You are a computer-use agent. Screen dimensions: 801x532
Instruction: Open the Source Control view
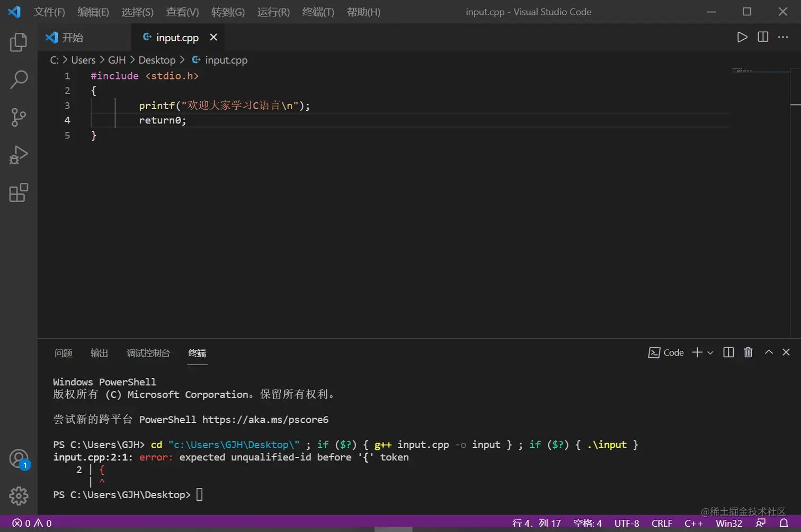point(19,117)
